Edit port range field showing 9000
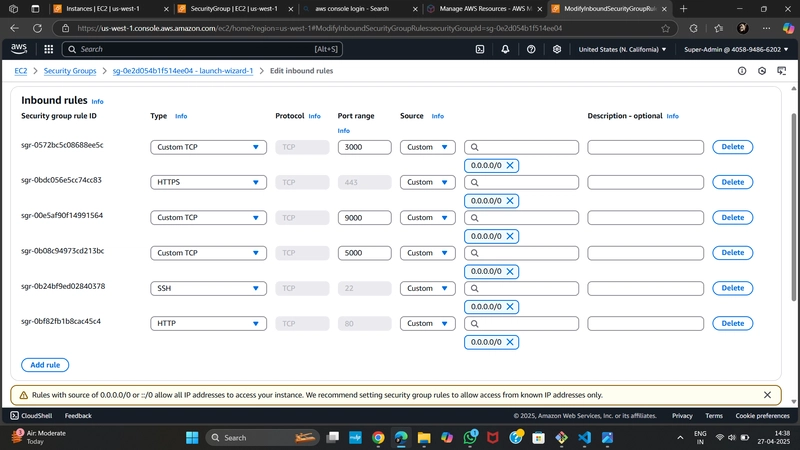 tap(364, 217)
